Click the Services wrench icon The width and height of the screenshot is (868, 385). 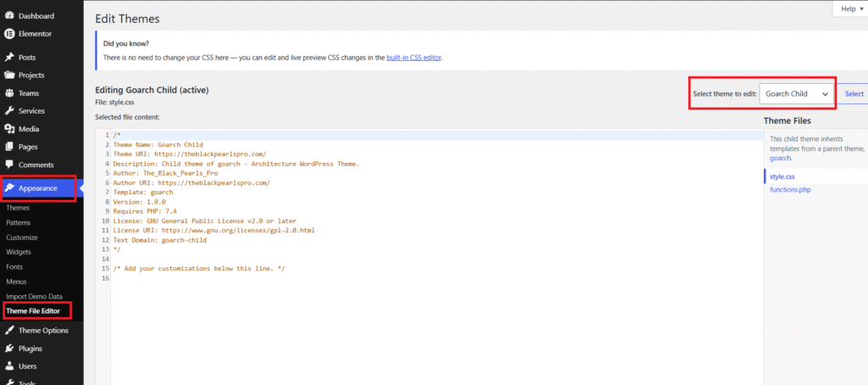(x=8, y=111)
